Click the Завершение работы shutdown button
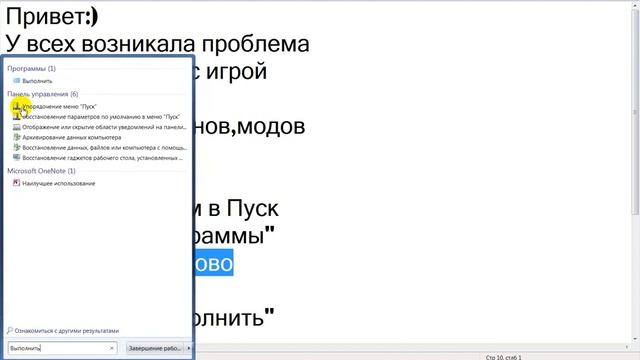 [155, 348]
